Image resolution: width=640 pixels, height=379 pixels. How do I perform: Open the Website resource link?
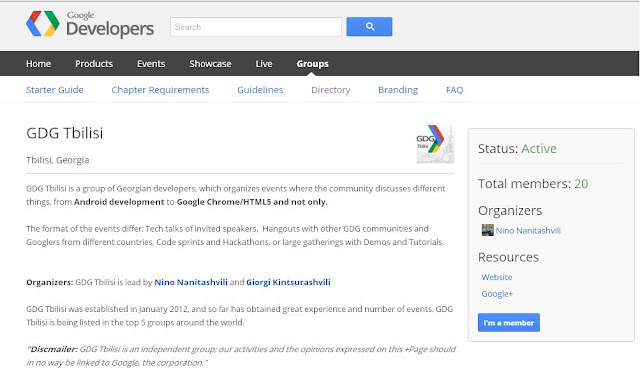coord(497,277)
